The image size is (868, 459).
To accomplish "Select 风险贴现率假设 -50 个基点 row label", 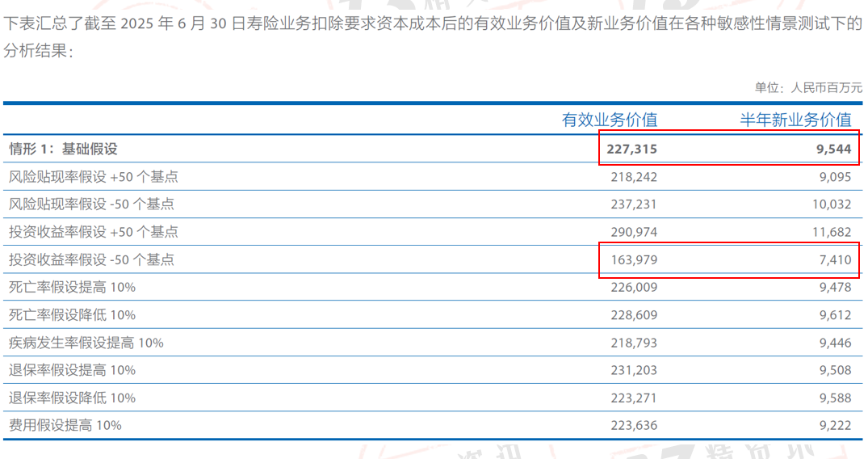I will (91, 204).
